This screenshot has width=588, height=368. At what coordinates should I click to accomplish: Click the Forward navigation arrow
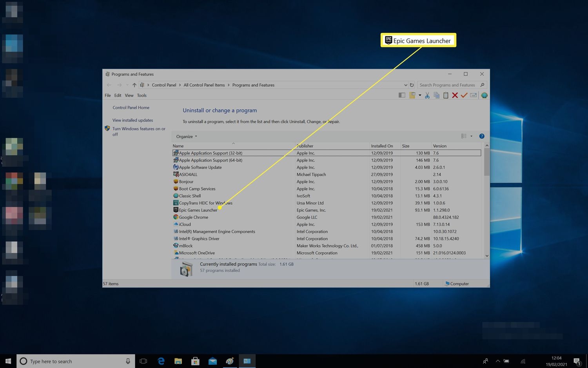click(x=119, y=85)
